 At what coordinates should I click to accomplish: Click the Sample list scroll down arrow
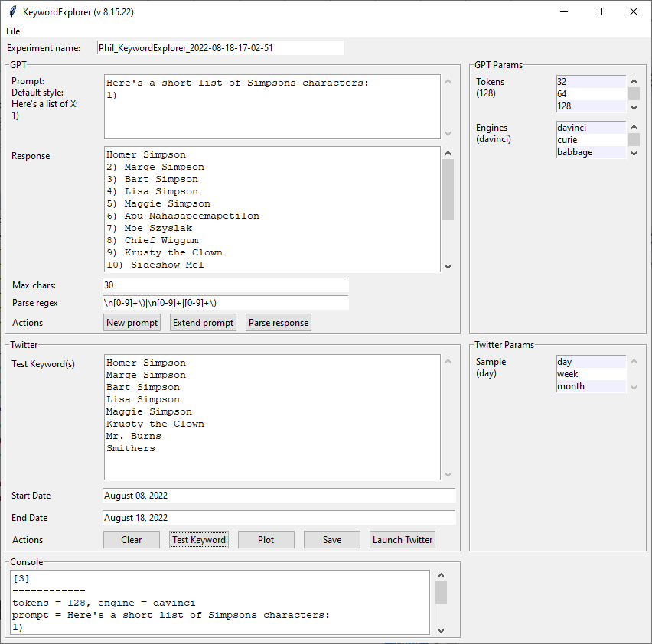point(634,388)
